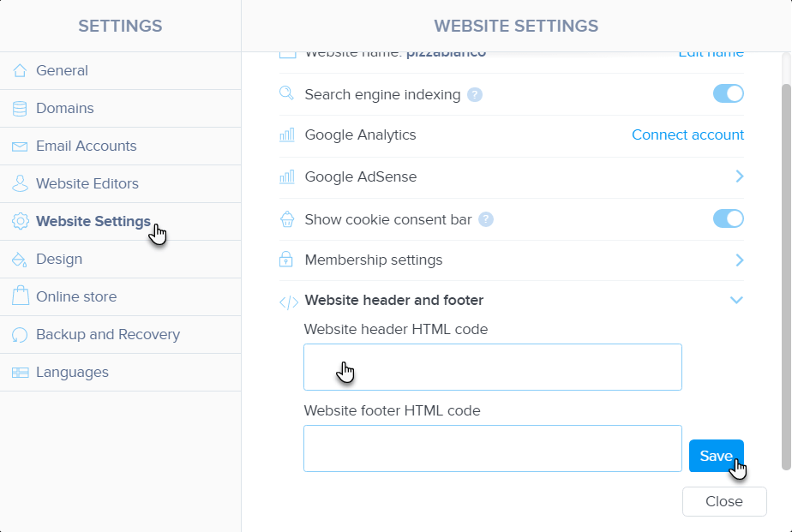The width and height of the screenshot is (792, 532).
Task: Open the Online store menu item
Action: 76,297
